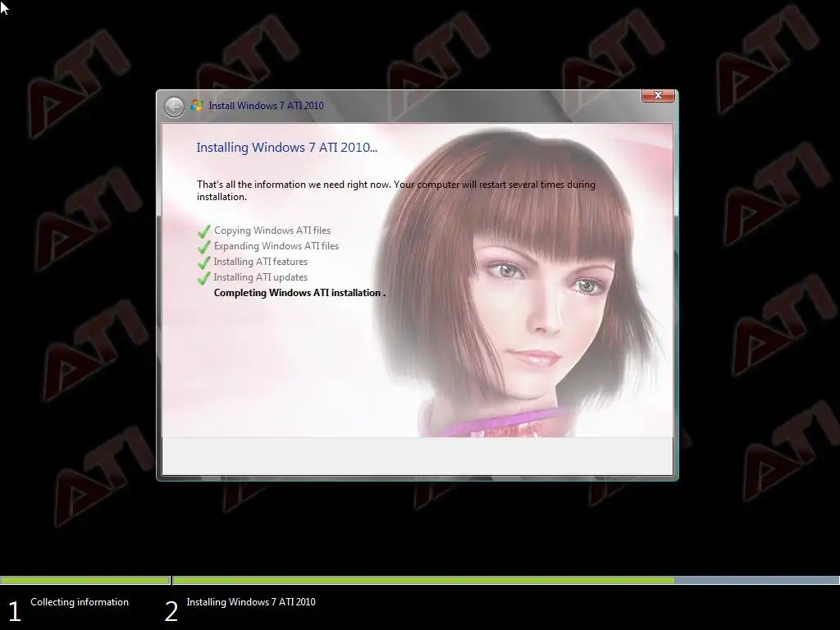Click the 'Collecting information' stage label
The image size is (840, 630).
(80, 601)
